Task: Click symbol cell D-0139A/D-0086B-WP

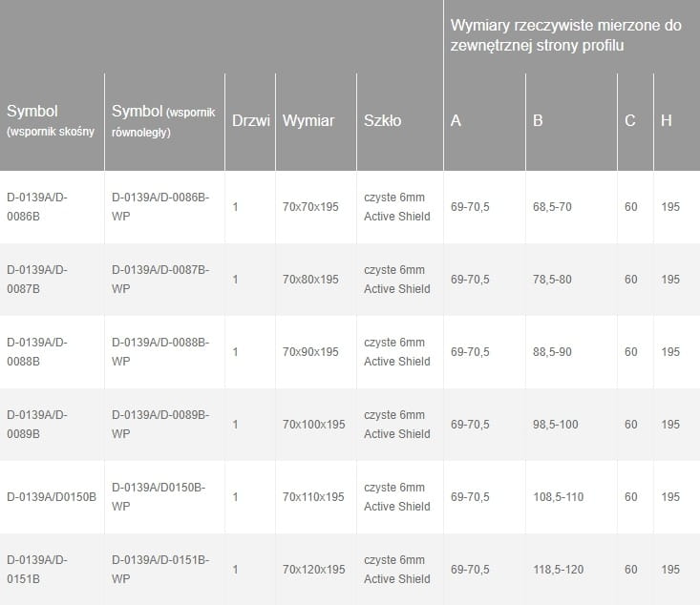Action: [x=160, y=207]
